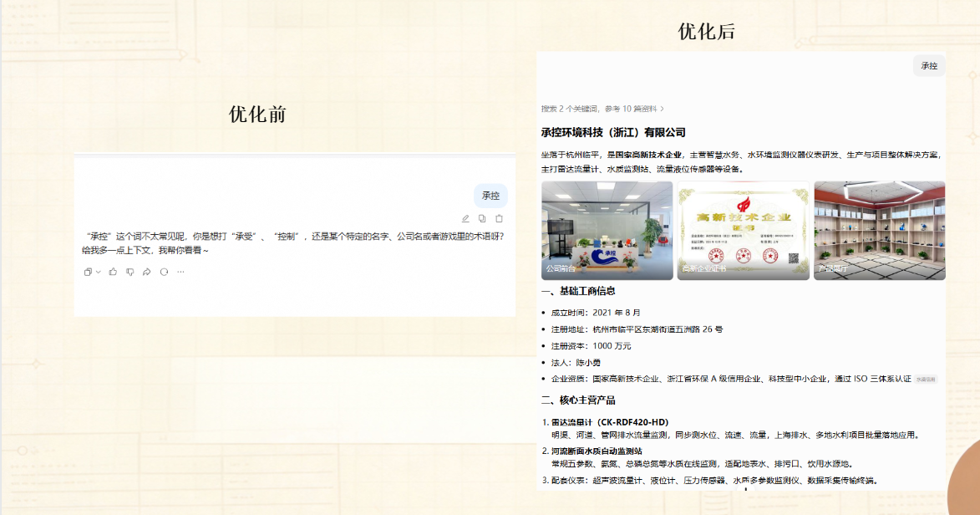Dislike the reply with the thumbs-down icon
The image size is (980, 515).
point(130,272)
